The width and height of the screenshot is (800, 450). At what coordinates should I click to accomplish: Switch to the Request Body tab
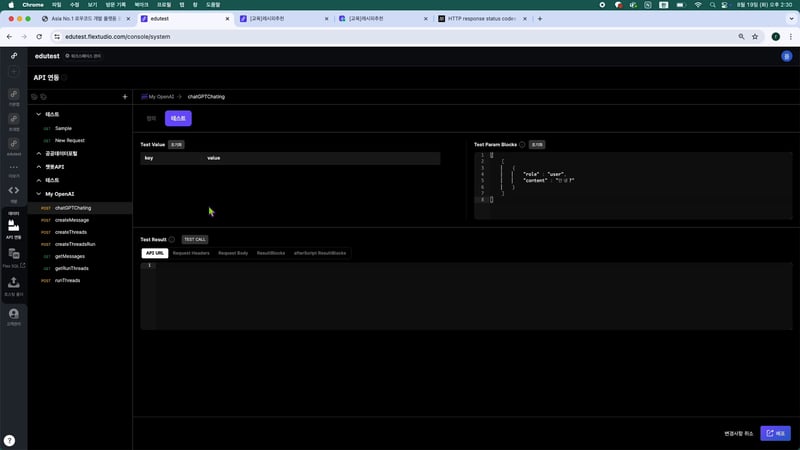click(233, 253)
